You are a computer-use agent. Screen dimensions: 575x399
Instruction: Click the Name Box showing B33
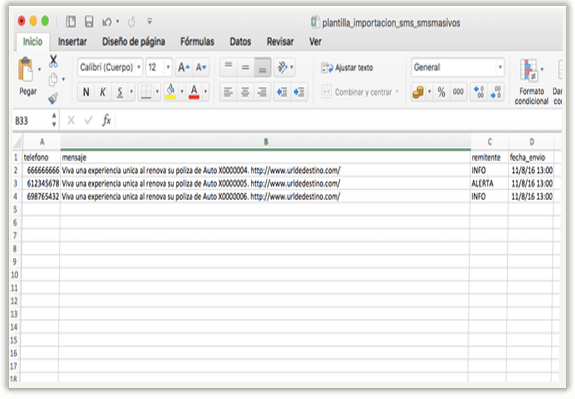(x=32, y=121)
